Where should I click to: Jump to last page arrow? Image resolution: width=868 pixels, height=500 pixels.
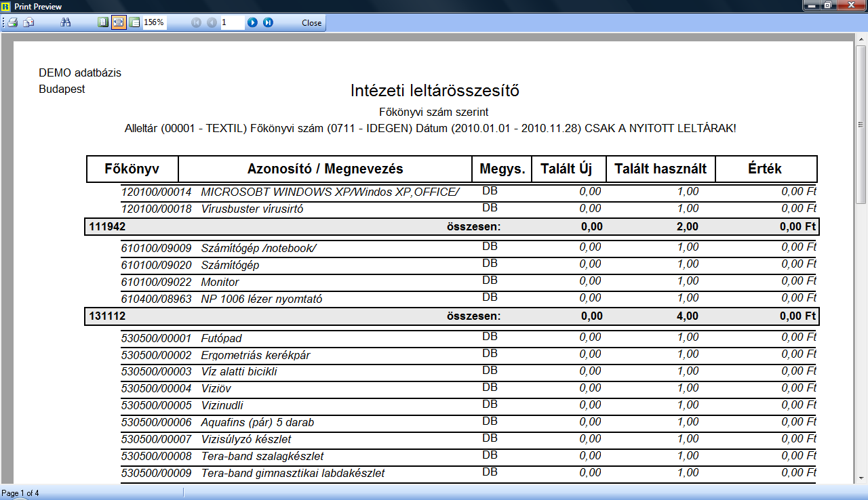pos(268,22)
